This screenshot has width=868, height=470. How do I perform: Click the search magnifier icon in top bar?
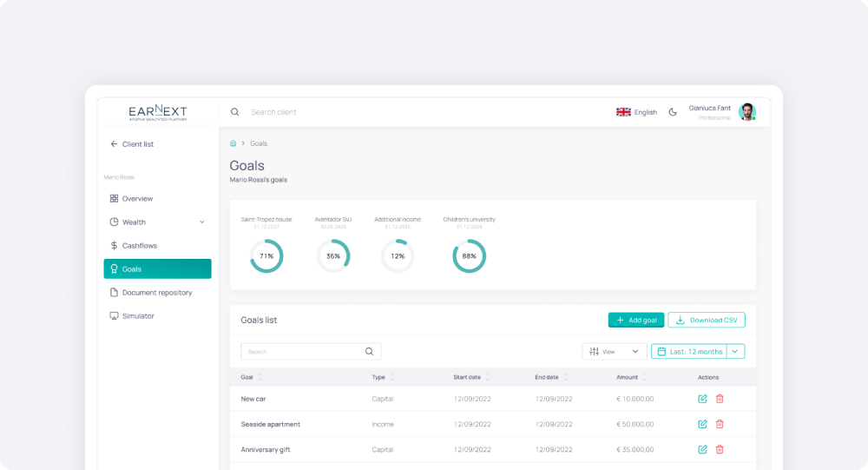pos(234,112)
